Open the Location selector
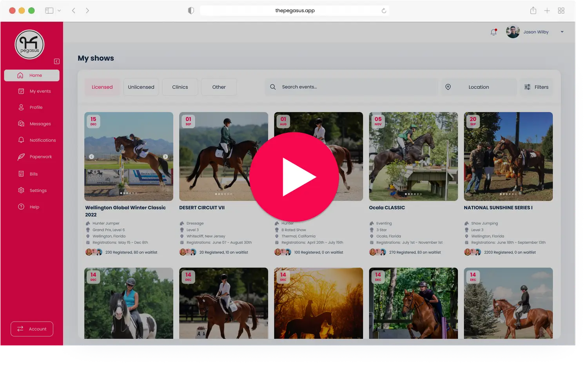The height and width of the screenshot is (367, 588). pyautogui.click(x=478, y=87)
